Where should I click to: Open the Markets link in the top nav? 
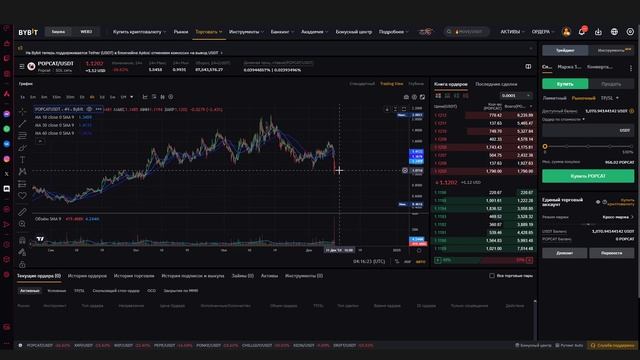[181, 32]
